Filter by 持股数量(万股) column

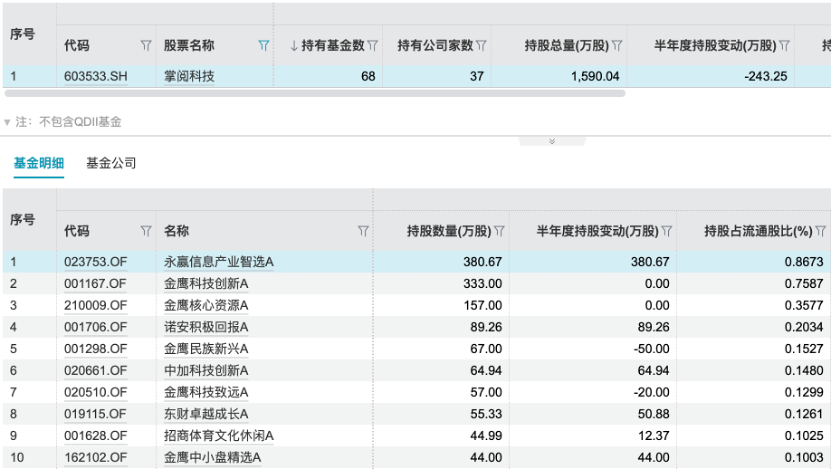coord(499,231)
